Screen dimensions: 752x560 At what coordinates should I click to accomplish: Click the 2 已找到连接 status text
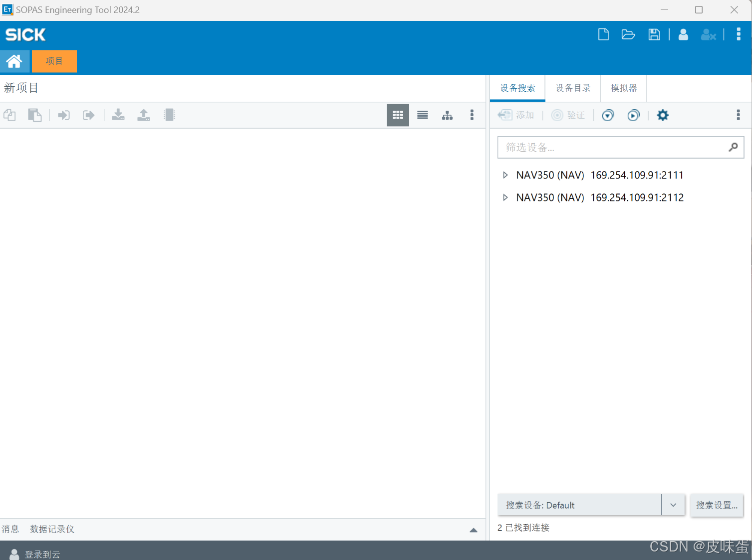[x=523, y=528]
